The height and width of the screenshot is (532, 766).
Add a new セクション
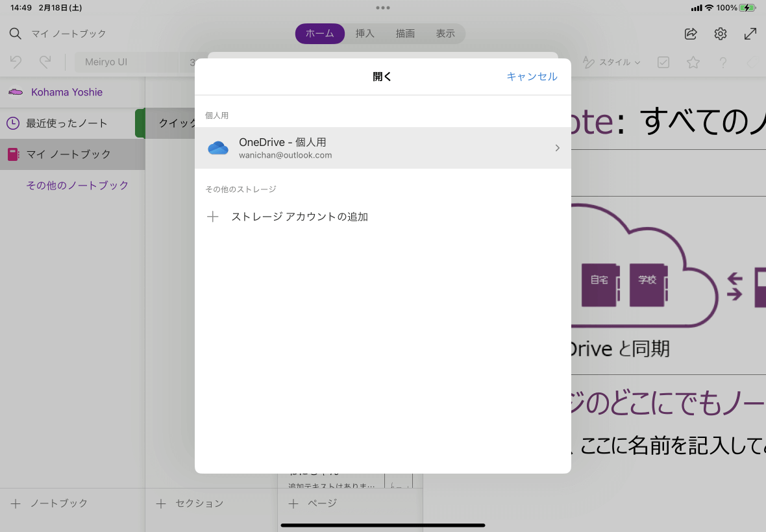click(190, 503)
